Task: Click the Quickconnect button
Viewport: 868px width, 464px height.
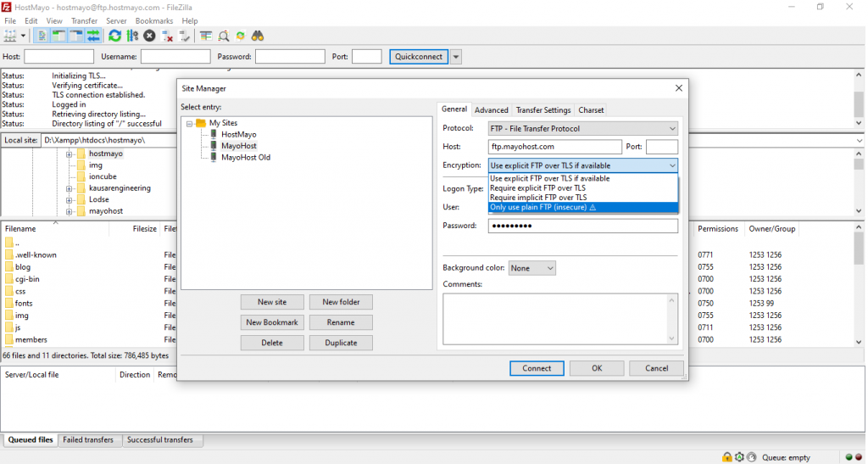Action: point(419,57)
